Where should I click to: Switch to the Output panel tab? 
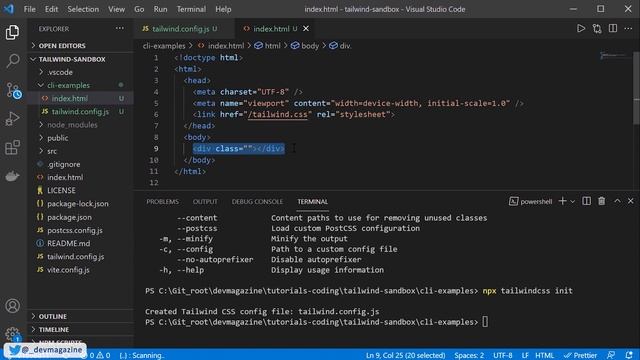click(205, 202)
